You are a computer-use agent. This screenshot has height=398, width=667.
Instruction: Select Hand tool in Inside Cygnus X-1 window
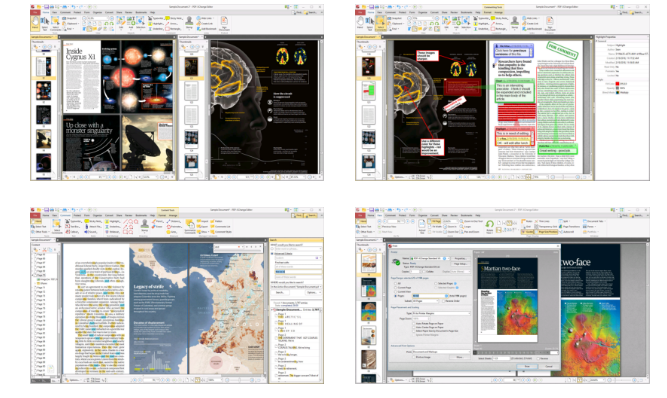point(35,22)
